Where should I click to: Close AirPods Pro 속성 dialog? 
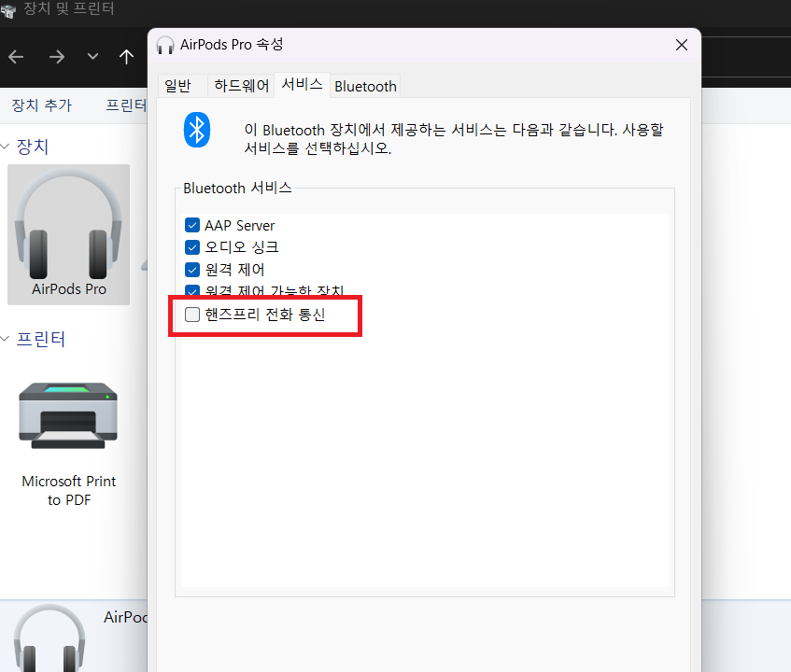pyautogui.click(x=682, y=45)
